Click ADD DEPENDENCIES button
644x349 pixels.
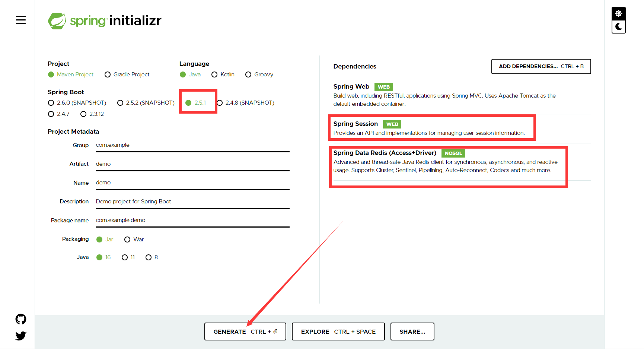click(541, 66)
